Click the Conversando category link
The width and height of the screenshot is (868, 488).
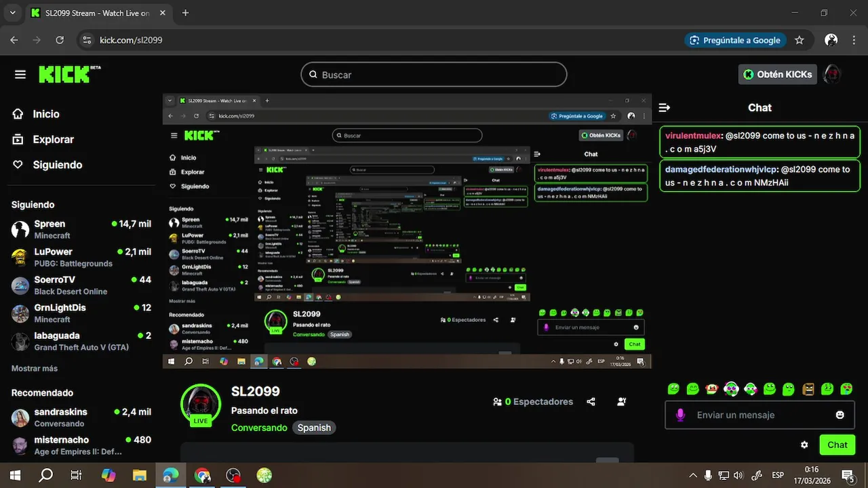(259, 428)
